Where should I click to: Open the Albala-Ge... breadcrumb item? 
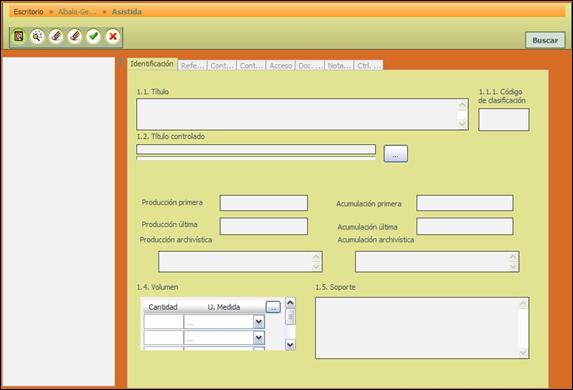pos(77,12)
